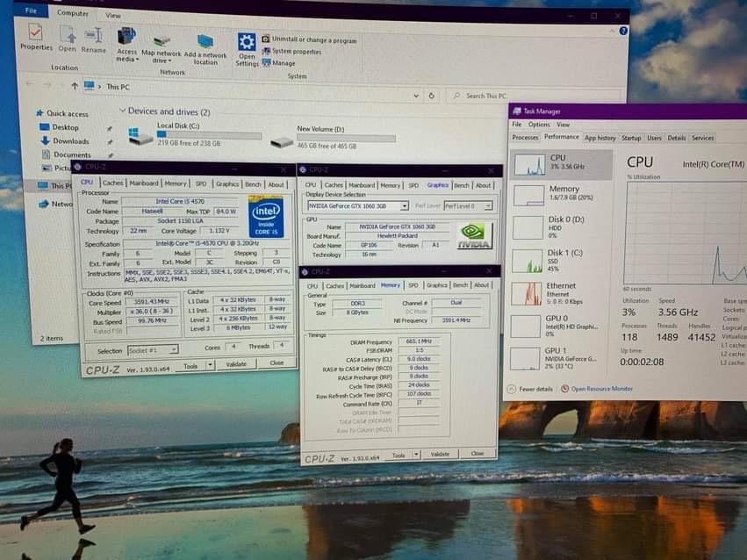Click the up-arrow navigation icon in Explorer
The height and width of the screenshot is (560, 747).
[x=74, y=86]
